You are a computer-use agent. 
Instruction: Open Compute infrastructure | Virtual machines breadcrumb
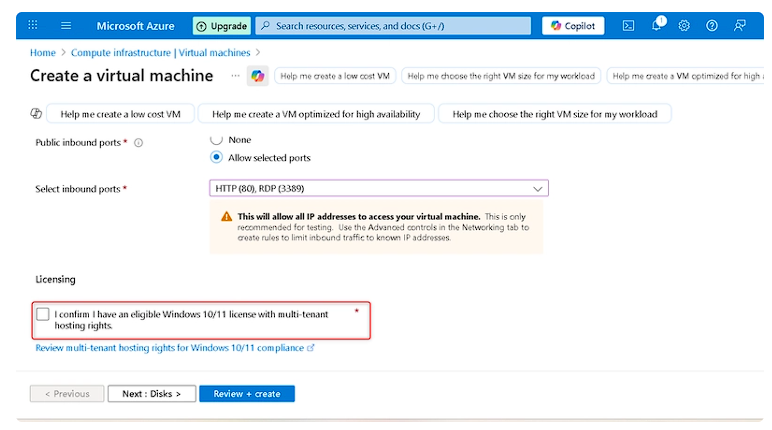coord(159,52)
